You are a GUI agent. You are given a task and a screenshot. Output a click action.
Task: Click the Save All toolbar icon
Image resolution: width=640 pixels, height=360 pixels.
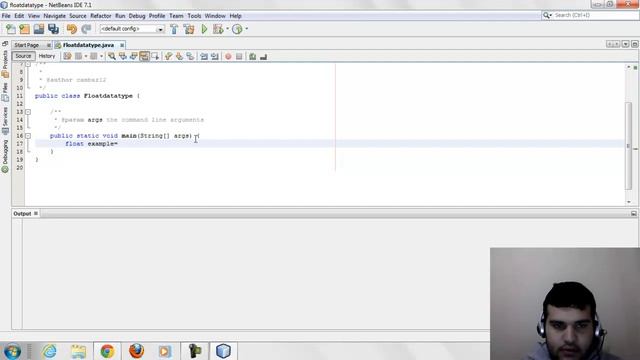click(x=53, y=29)
